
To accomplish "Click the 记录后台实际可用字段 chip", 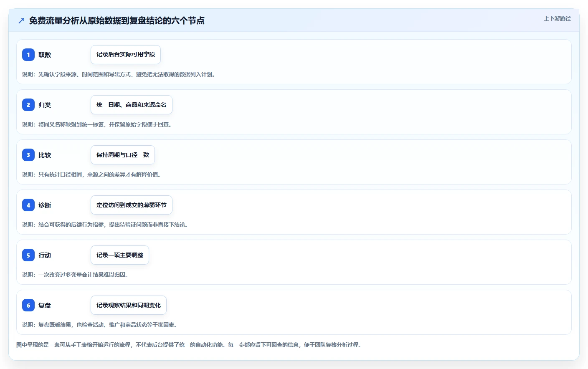I will 126,55.
